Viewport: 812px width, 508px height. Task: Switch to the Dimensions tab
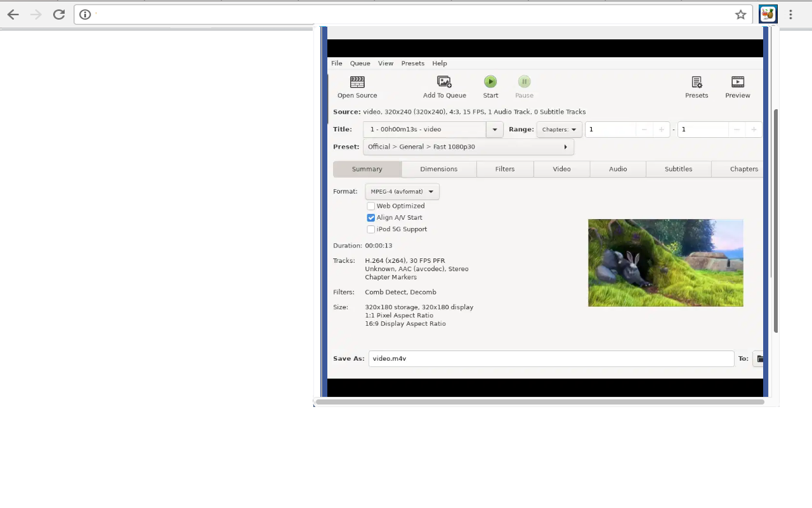coord(438,169)
